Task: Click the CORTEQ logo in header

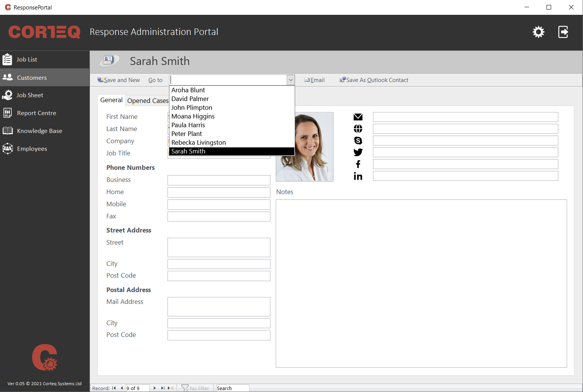Action: click(x=44, y=32)
